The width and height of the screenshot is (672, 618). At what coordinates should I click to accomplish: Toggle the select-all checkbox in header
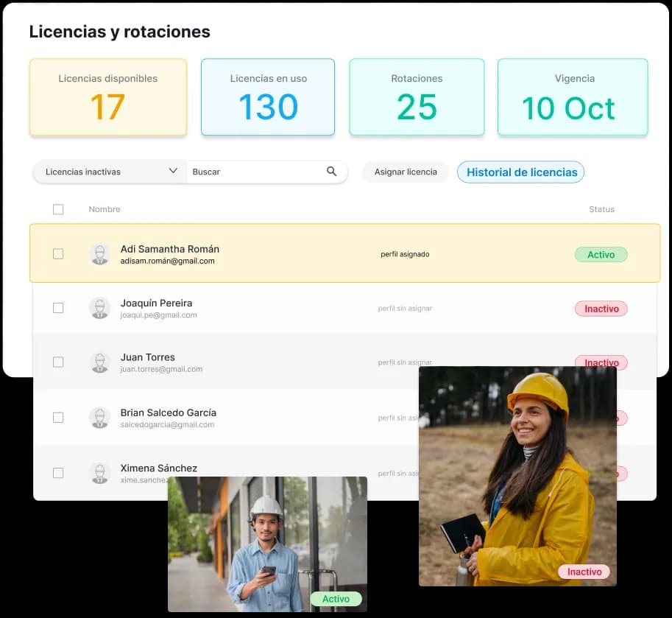pos(58,209)
